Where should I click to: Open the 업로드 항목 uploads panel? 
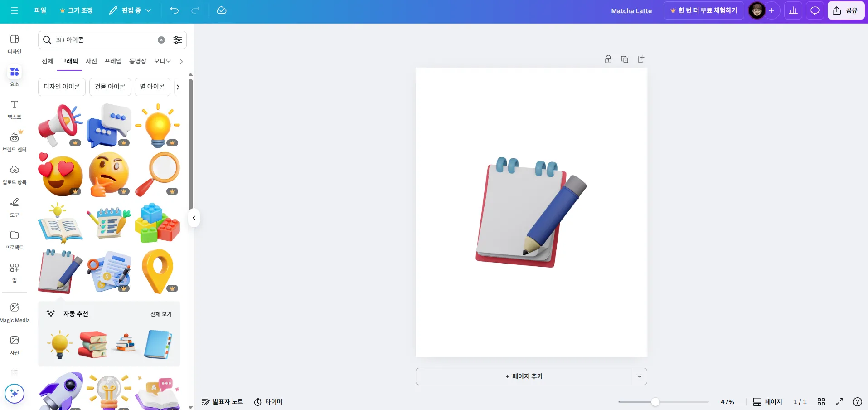click(15, 175)
